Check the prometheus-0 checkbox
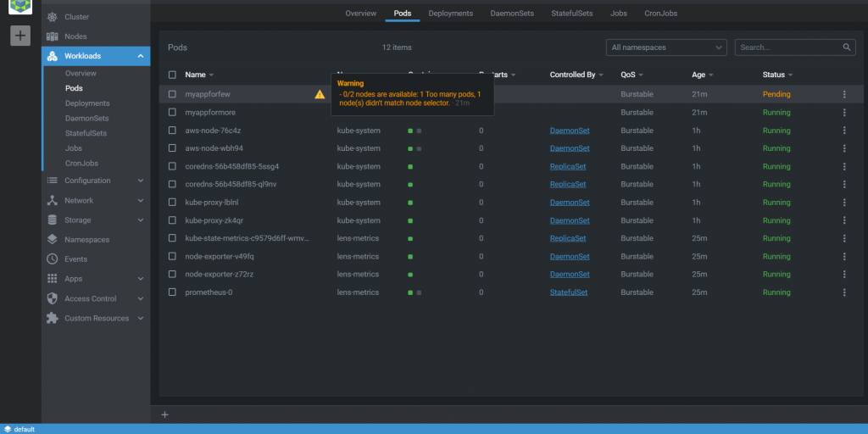Screen dimensions: 868x434 pyautogui.click(x=172, y=292)
